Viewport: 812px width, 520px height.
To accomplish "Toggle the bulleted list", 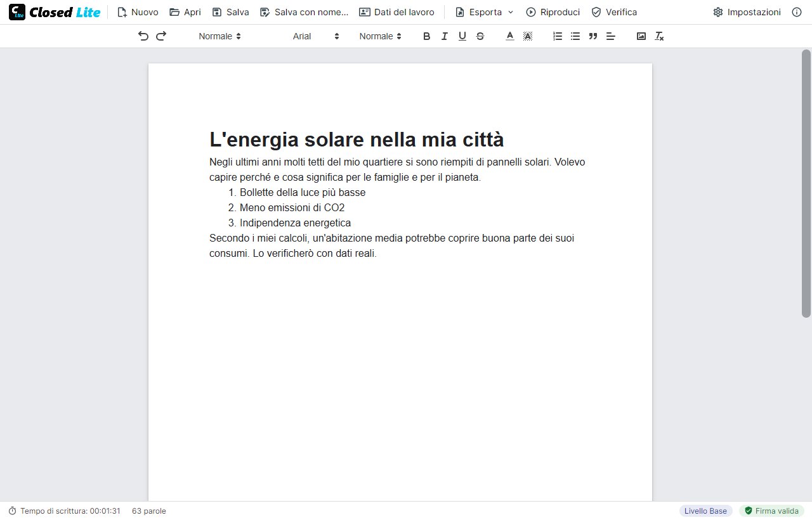I will tap(575, 36).
